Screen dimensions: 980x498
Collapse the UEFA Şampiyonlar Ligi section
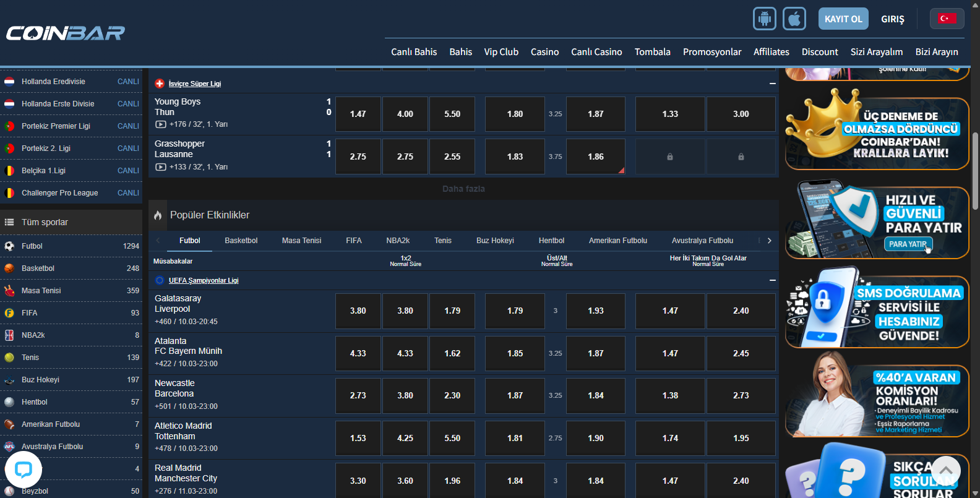772,280
